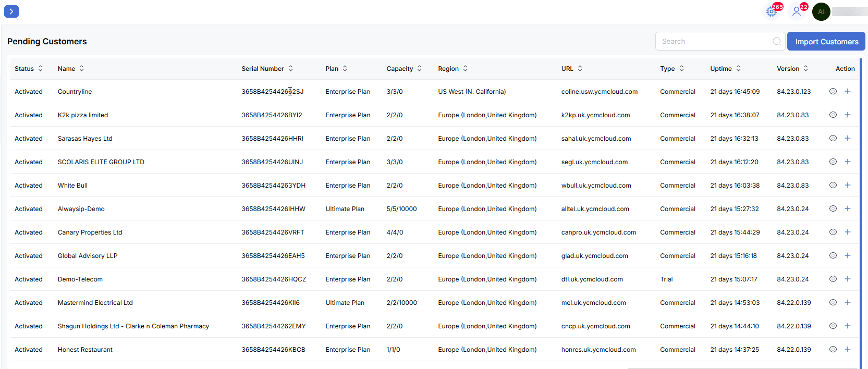View SCOLARIS ELITE GROUP LTD with eye icon
868x369 pixels.
pyautogui.click(x=833, y=162)
